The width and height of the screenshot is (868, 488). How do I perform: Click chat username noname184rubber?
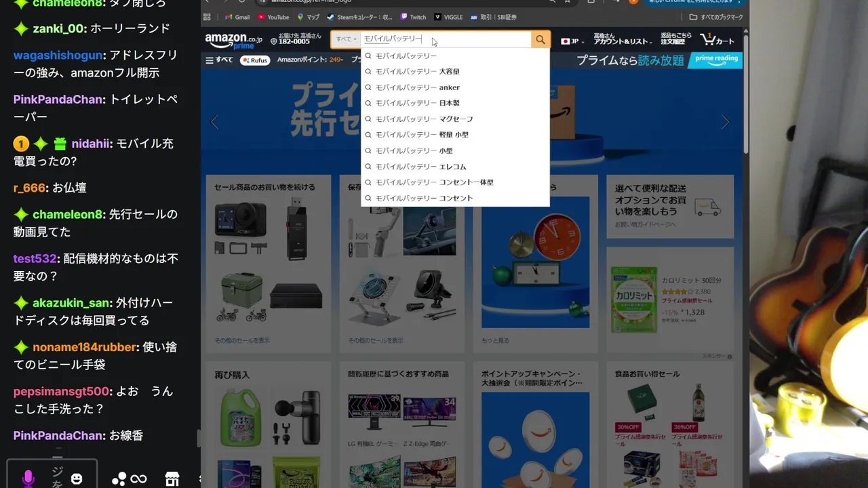pyautogui.click(x=84, y=347)
